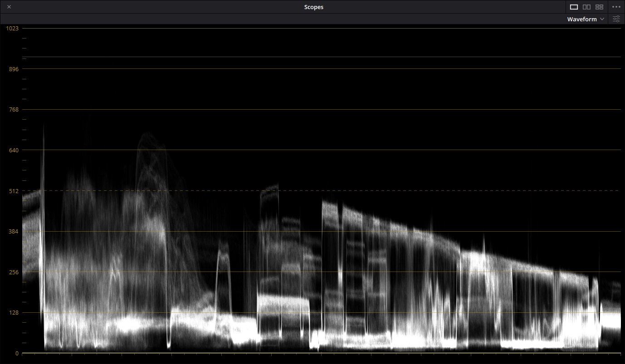Click the chevron arrow beside Waveform

click(x=602, y=19)
